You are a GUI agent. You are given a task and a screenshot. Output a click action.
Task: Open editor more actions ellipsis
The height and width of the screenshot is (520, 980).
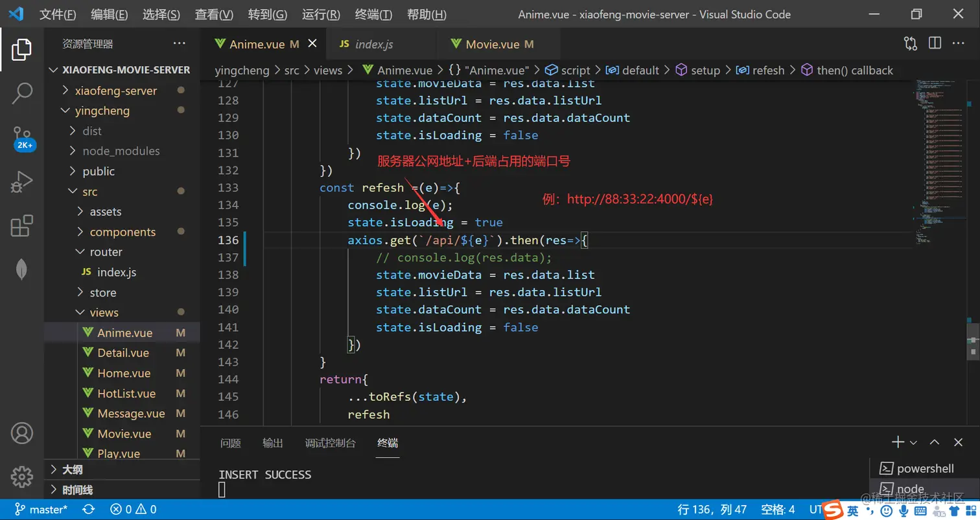(959, 43)
